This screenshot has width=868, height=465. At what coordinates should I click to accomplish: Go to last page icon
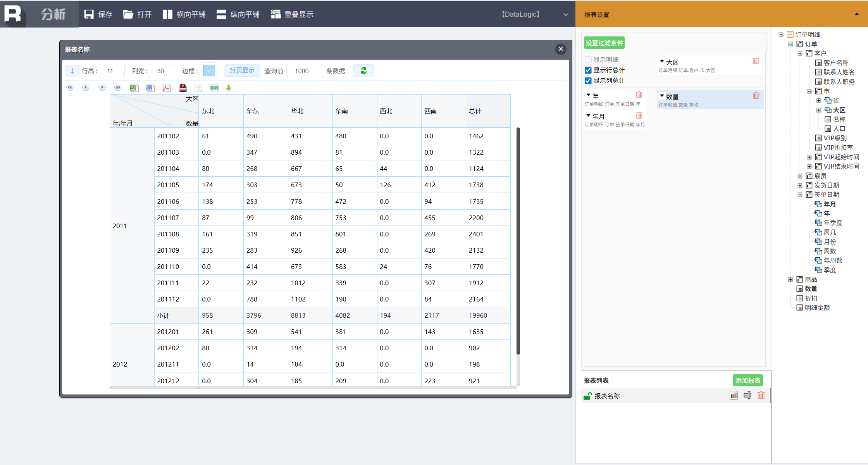pyautogui.click(x=118, y=88)
